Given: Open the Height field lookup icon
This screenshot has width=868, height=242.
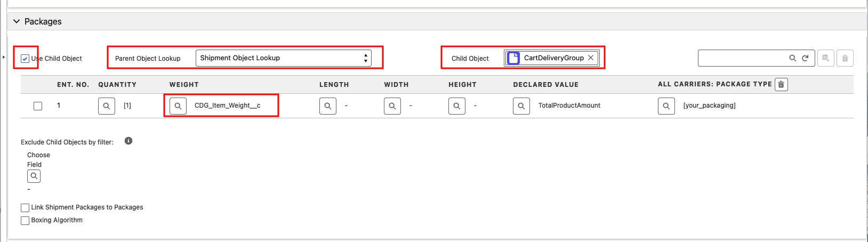Looking at the screenshot, I should 457,106.
